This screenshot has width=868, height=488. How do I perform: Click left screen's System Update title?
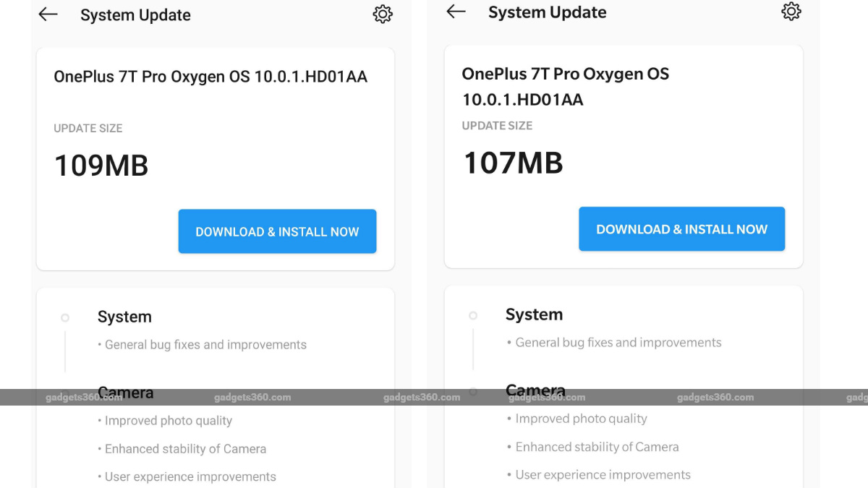pyautogui.click(x=135, y=15)
